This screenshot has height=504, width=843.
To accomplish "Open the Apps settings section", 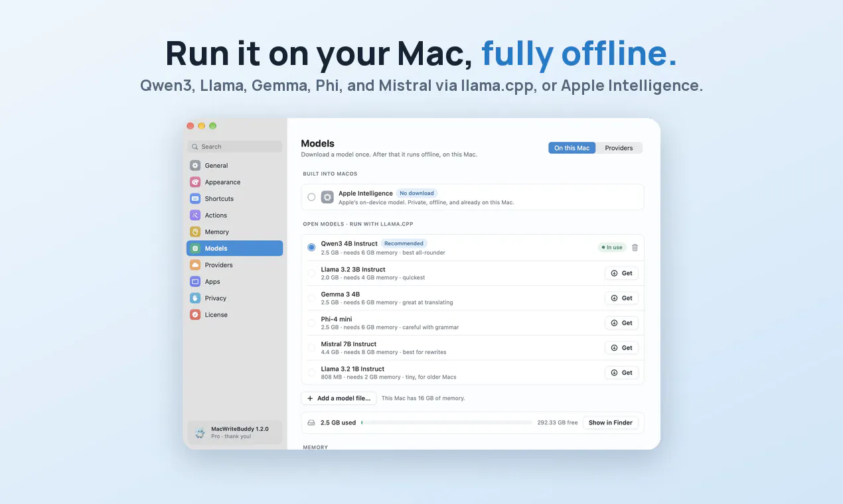I will 234,282.
